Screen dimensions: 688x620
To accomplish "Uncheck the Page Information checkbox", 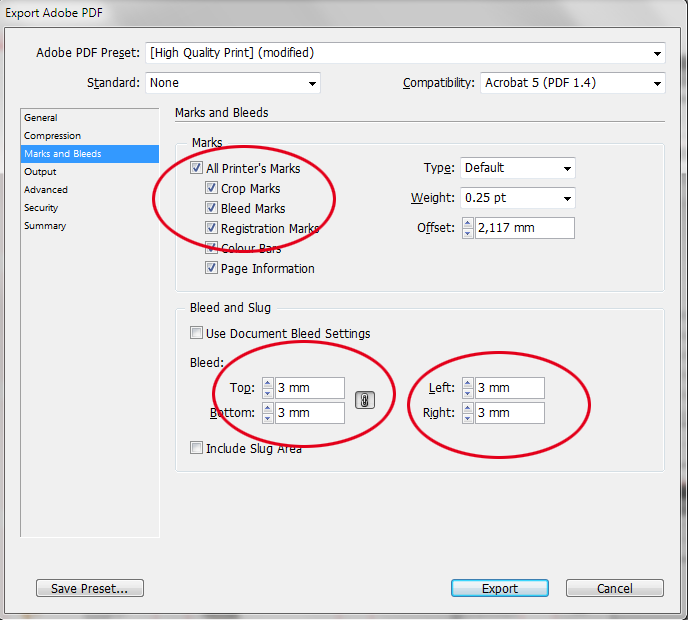I will [211, 268].
